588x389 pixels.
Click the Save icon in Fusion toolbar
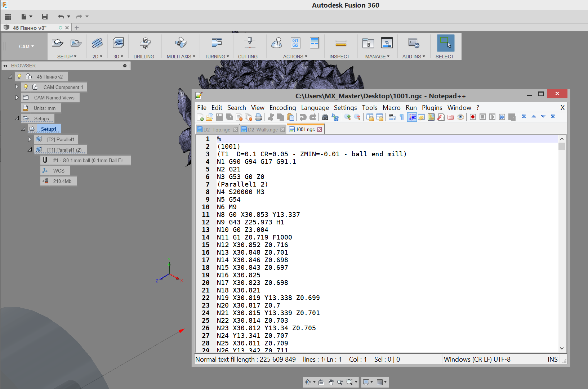[45, 17]
